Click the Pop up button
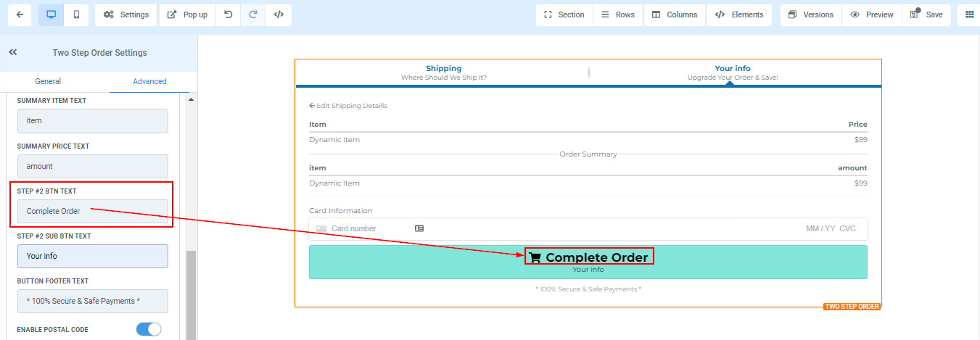 point(187,14)
